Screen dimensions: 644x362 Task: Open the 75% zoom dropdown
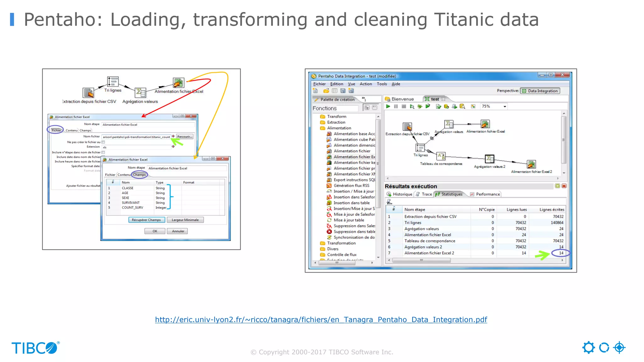click(505, 107)
